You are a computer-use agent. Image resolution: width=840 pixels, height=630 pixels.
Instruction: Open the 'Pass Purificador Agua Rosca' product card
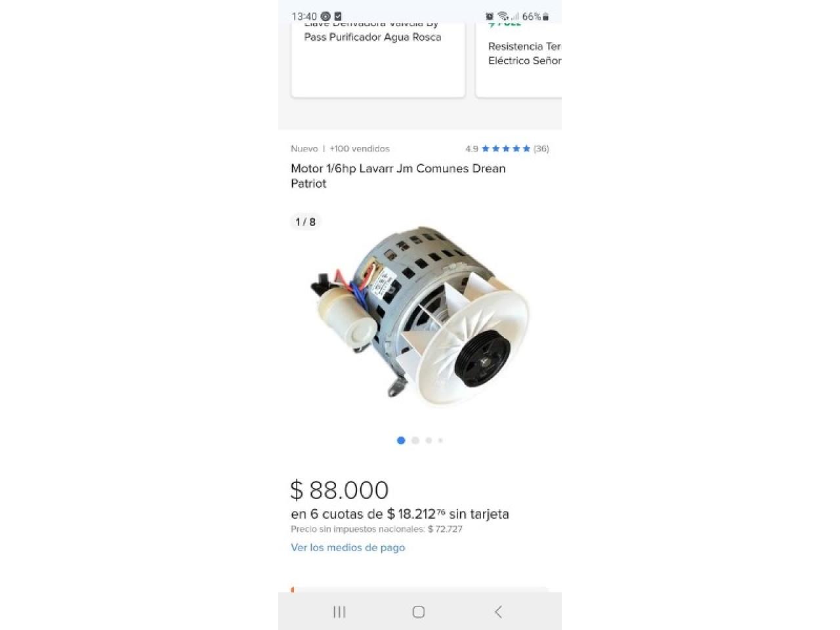point(378,60)
